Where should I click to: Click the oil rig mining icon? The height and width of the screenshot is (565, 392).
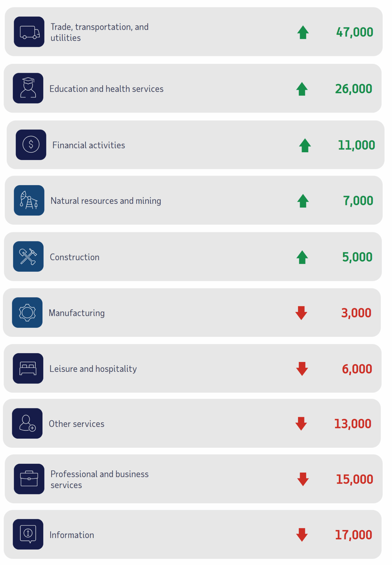(x=29, y=201)
